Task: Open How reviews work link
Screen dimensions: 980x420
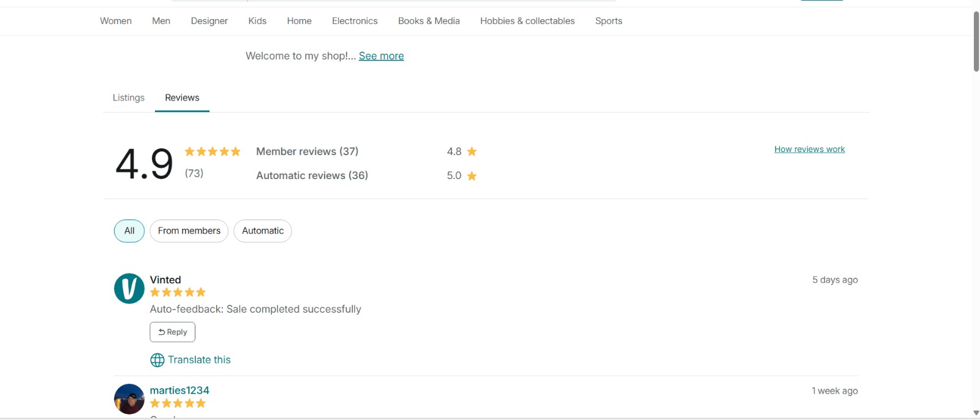Action: click(x=809, y=149)
